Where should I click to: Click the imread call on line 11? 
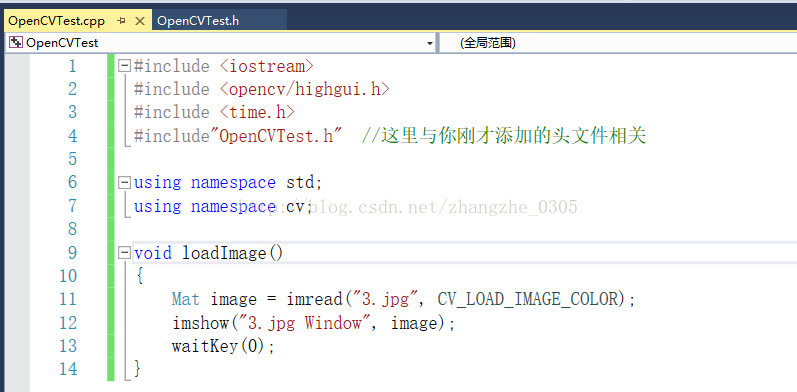point(315,299)
